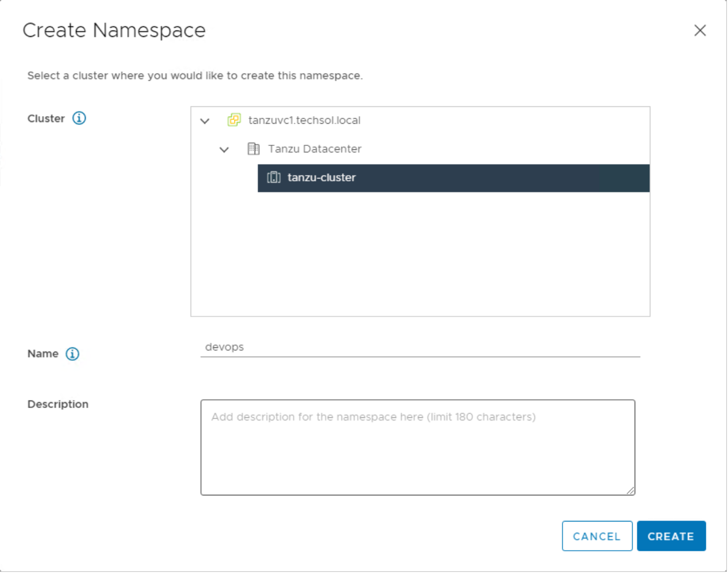Cancel the Create Namespace dialog
This screenshot has height=573, width=728.
click(x=597, y=536)
